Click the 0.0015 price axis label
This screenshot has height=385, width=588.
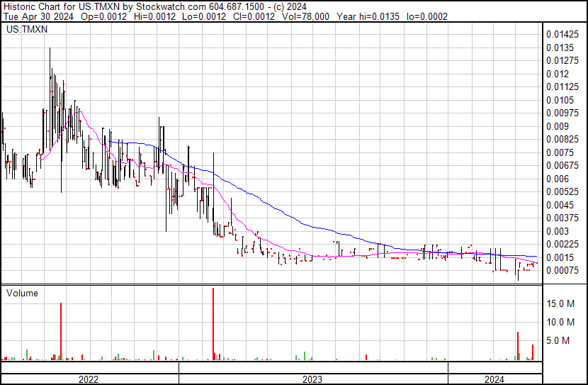[x=560, y=257]
